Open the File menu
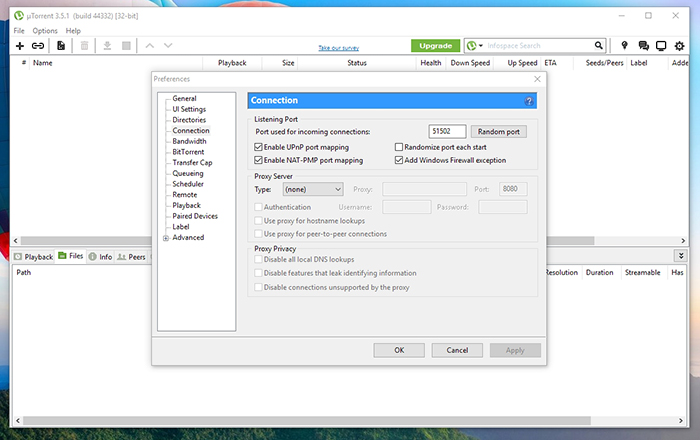The image size is (700, 440). point(19,31)
